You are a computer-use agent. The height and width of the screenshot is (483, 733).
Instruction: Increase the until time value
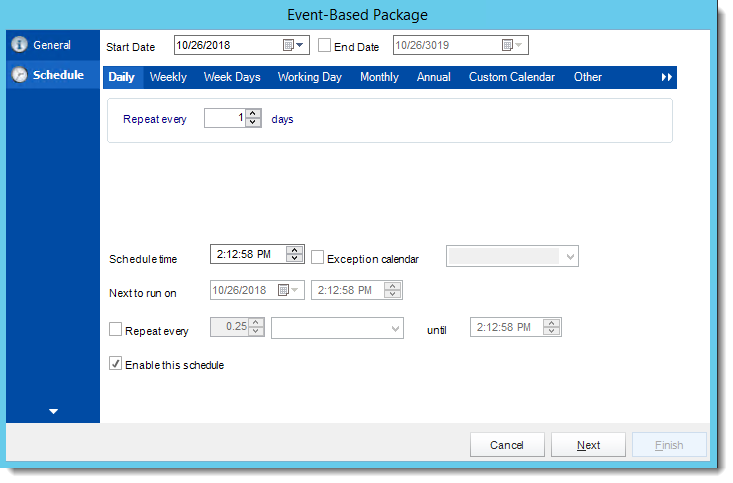point(552,323)
